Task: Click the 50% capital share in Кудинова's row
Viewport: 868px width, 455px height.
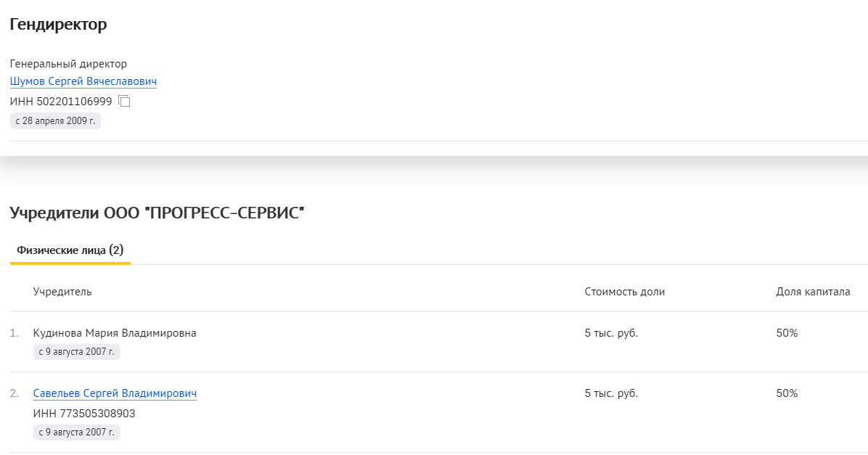Action: pyautogui.click(x=787, y=333)
